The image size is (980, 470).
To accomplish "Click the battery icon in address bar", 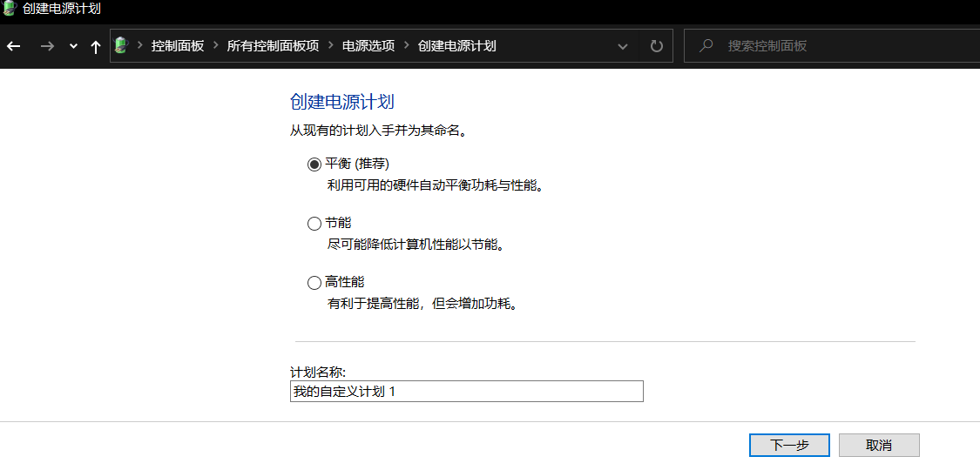I will 121,45.
